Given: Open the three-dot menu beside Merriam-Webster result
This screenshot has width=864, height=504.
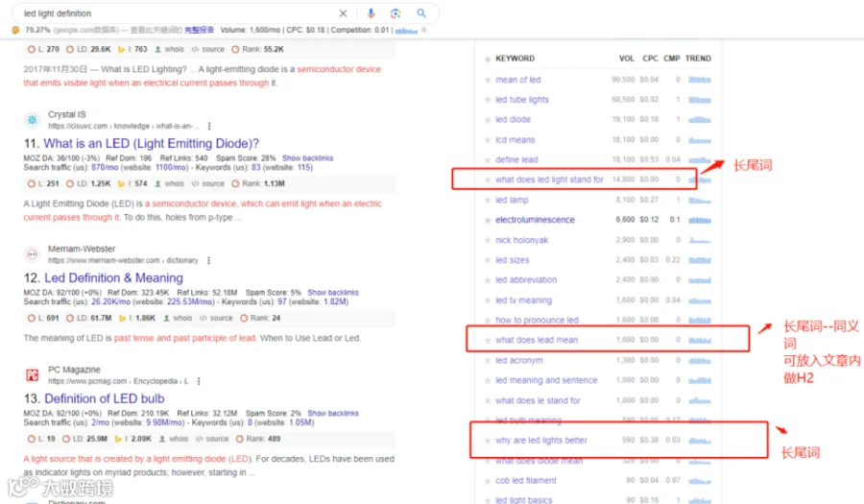Looking at the screenshot, I should click(x=208, y=260).
